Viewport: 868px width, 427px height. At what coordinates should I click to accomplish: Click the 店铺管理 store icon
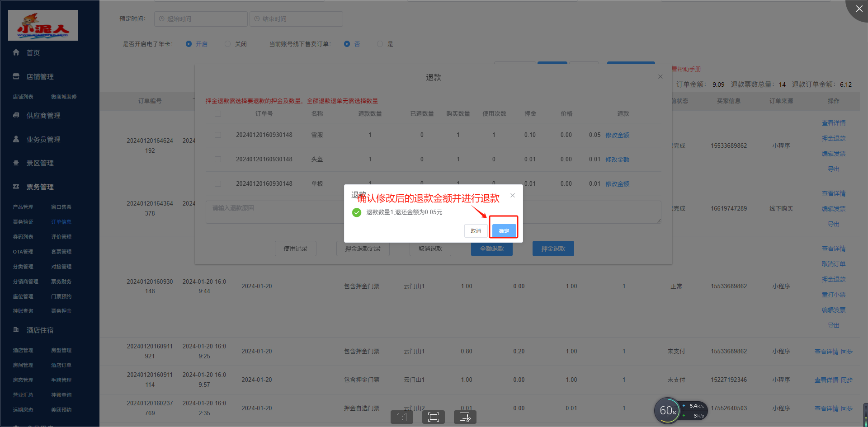point(16,76)
